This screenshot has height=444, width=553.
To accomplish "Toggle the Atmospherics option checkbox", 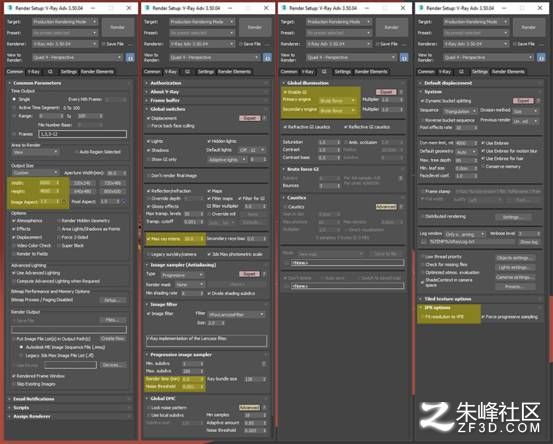I will (14, 221).
